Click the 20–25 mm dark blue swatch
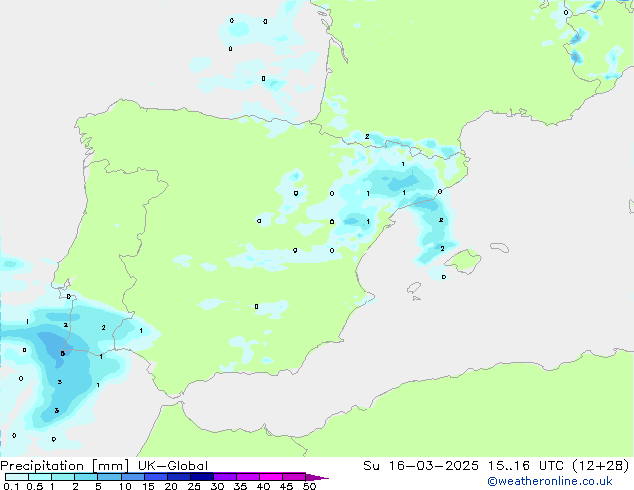634x490 pixels. [x=178, y=477]
